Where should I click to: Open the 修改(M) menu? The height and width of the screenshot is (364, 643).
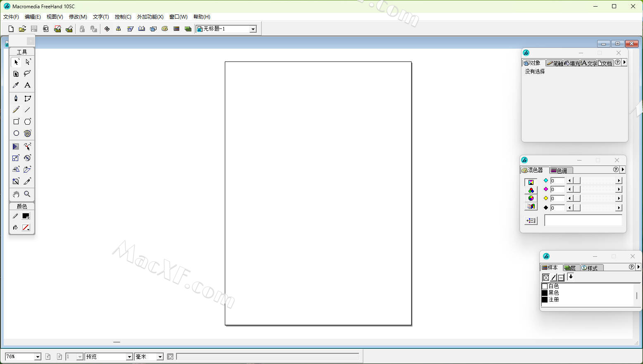(x=78, y=17)
